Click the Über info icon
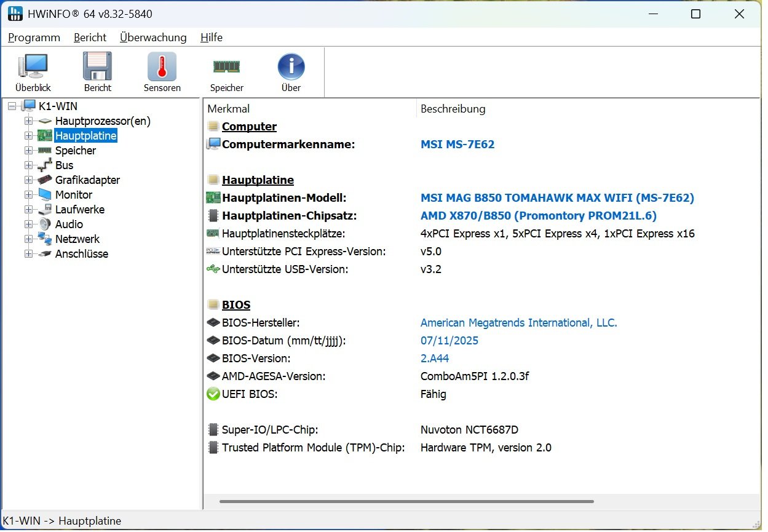 (x=291, y=66)
